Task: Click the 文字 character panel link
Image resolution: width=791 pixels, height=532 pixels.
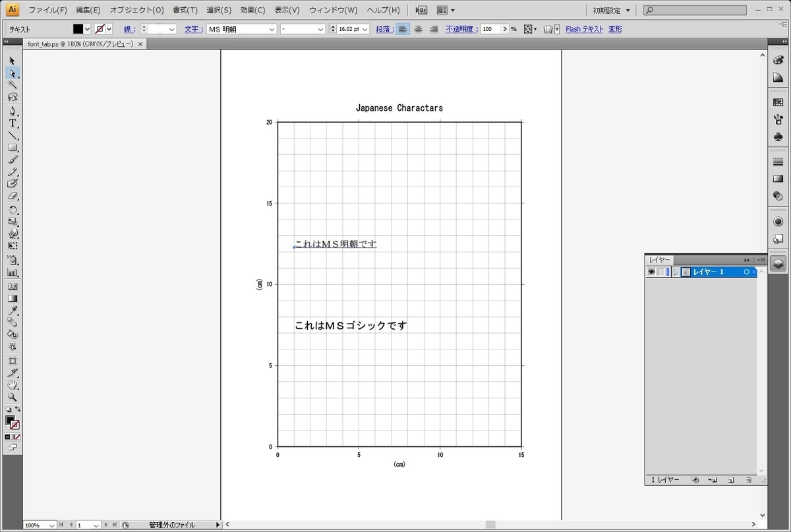Action: [x=194, y=29]
